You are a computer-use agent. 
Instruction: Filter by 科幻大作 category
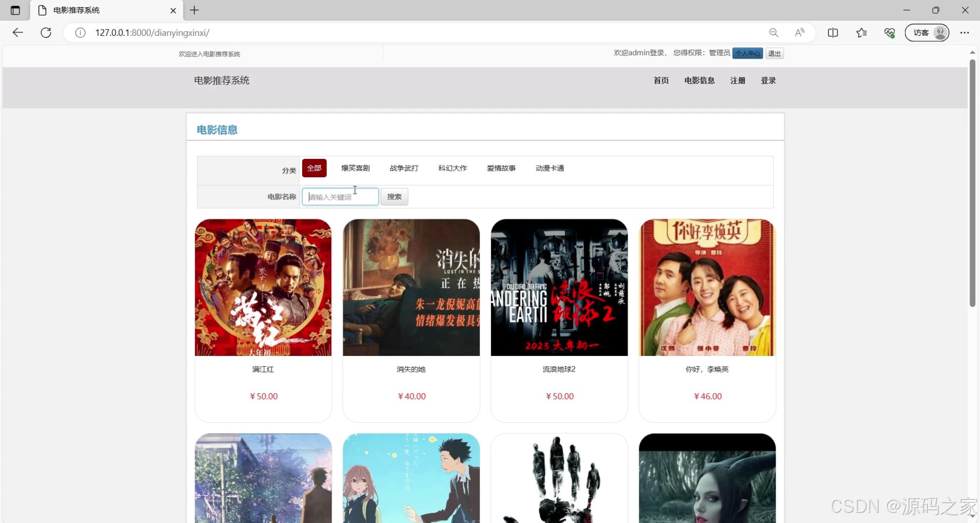point(453,168)
